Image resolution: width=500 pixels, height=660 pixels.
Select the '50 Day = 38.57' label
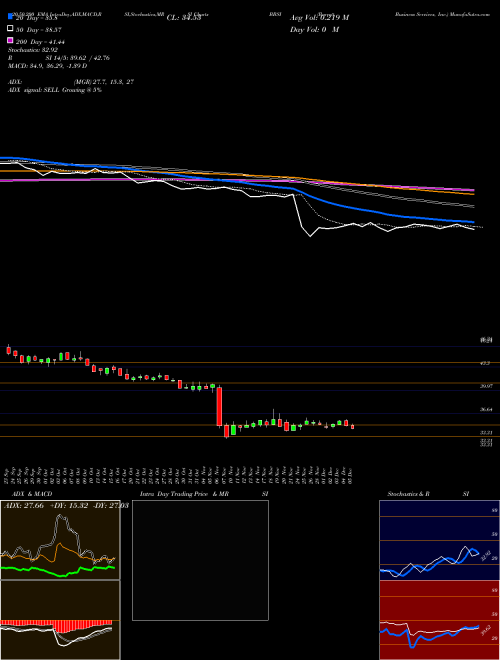pos(38,30)
